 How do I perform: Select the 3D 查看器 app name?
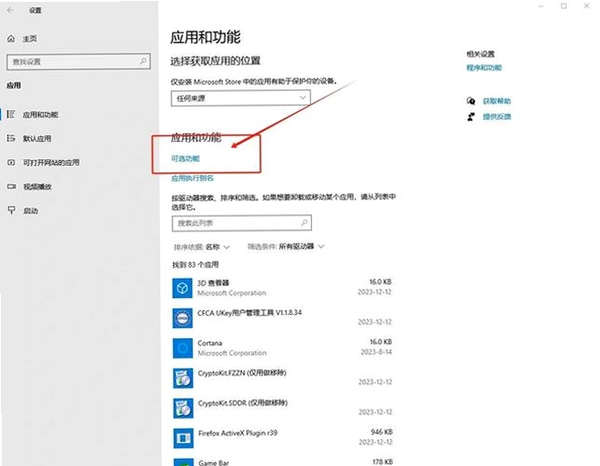(213, 283)
